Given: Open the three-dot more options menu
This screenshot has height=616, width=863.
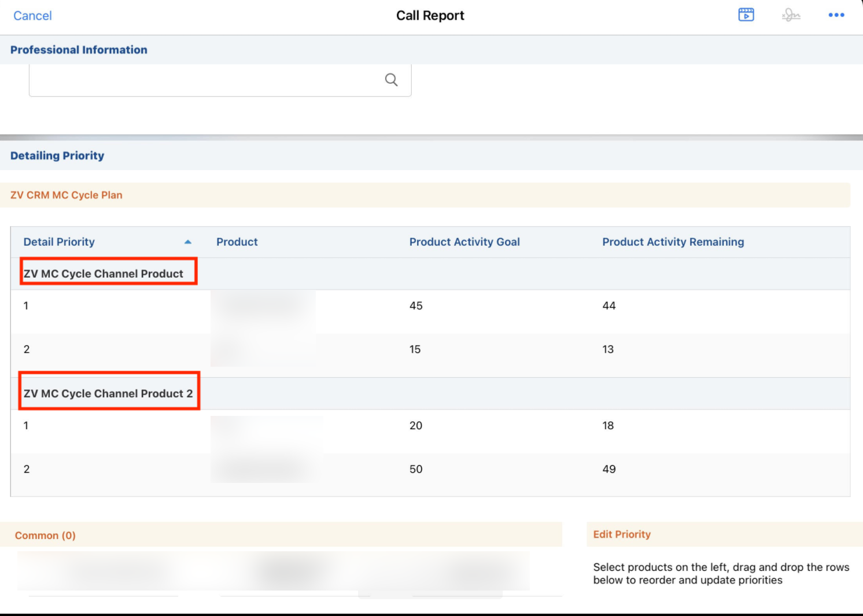Looking at the screenshot, I should click(836, 15).
